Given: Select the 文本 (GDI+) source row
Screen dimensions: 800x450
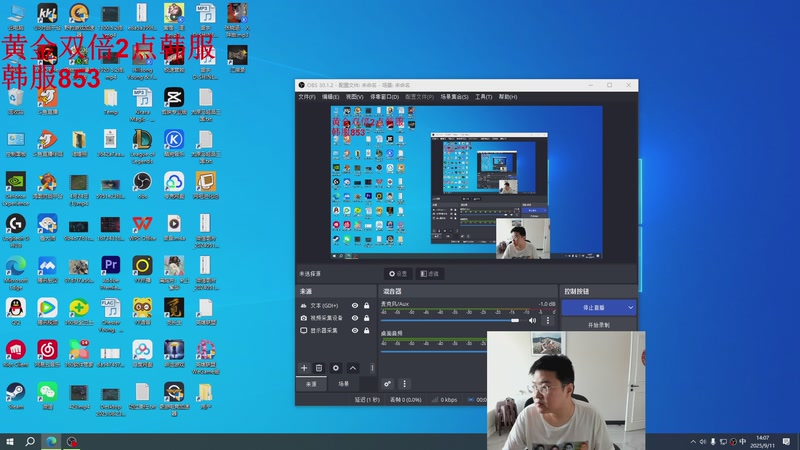Looking at the screenshot, I should (x=336, y=306).
